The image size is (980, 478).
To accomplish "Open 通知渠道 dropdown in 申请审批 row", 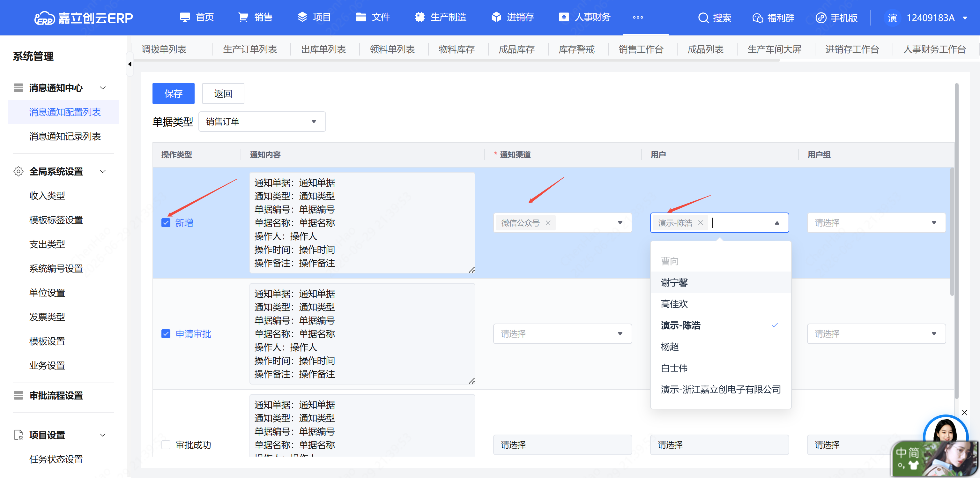I will click(562, 334).
